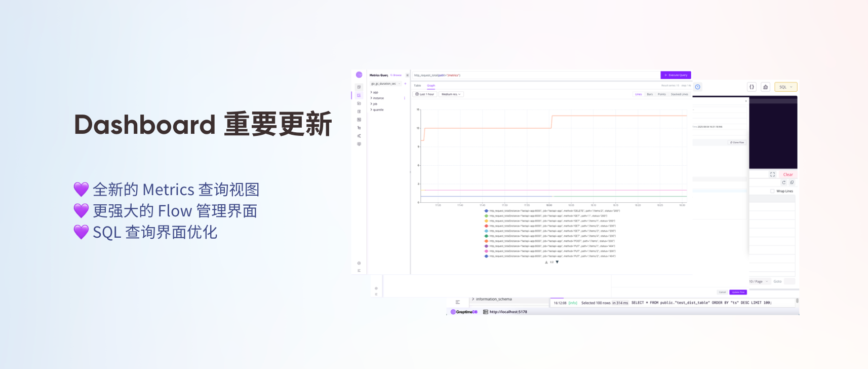Open the Medium res. resolution dropdown
The width and height of the screenshot is (868, 369).
tap(451, 94)
